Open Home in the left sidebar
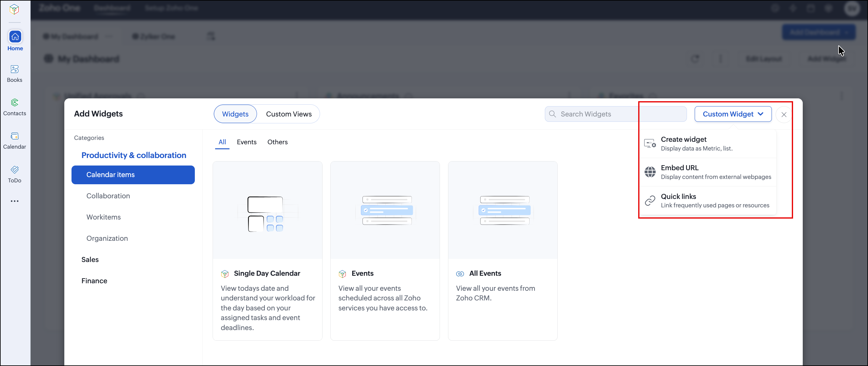This screenshot has width=868, height=366. [x=15, y=41]
